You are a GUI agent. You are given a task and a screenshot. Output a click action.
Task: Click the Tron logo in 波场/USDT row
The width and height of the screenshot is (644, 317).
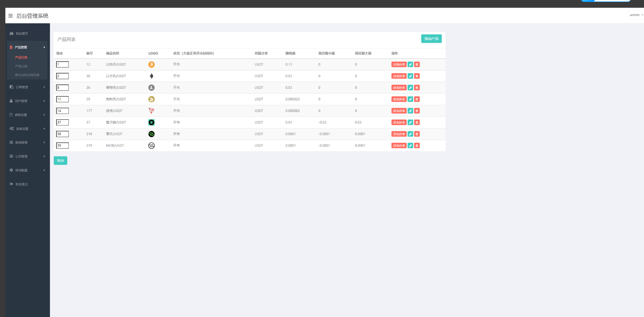[151, 111]
